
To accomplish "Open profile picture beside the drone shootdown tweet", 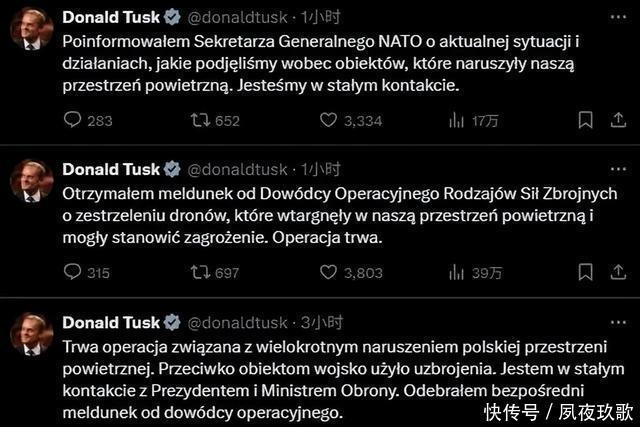I will coord(31,180).
